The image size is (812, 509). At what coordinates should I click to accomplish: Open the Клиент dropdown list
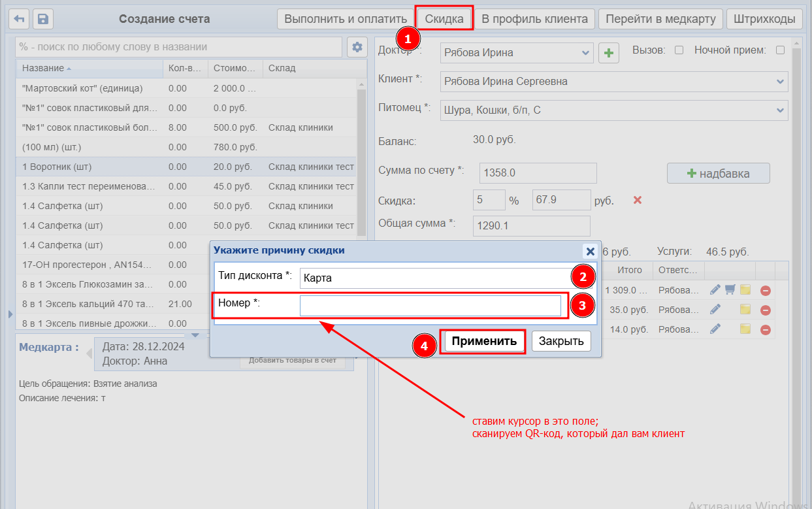pyautogui.click(x=780, y=82)
